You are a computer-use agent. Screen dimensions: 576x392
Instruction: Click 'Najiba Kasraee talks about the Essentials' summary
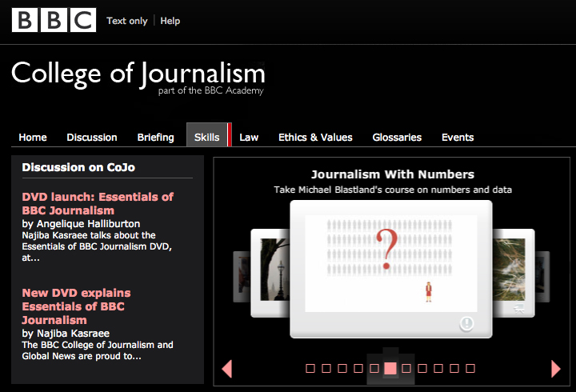tap(97, 246)
